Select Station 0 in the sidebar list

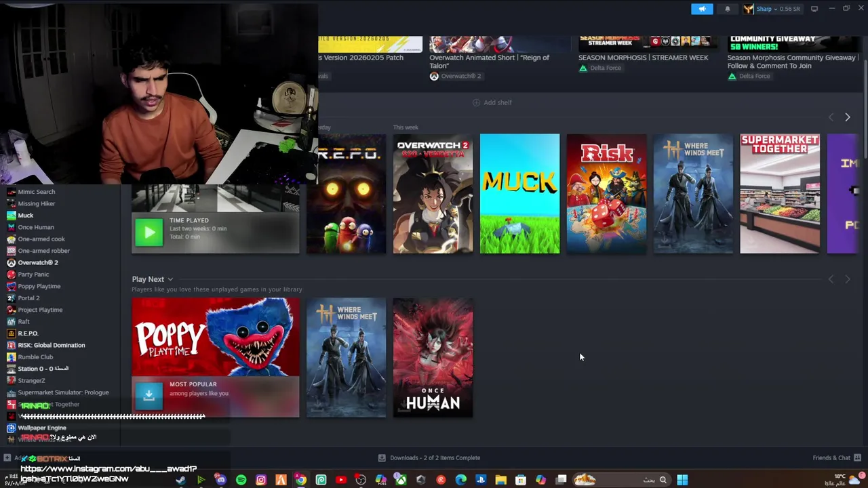pyautogui.click(x=43, y=369)
